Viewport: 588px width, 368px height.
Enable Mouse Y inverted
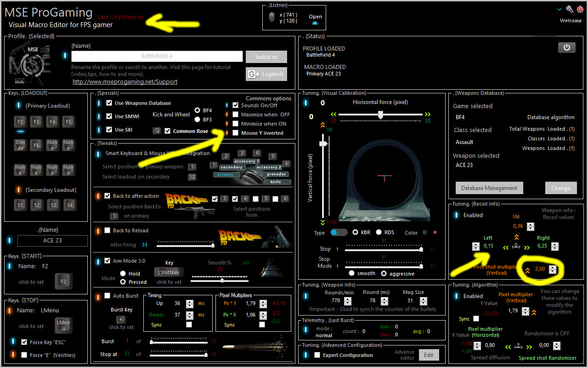236,133
